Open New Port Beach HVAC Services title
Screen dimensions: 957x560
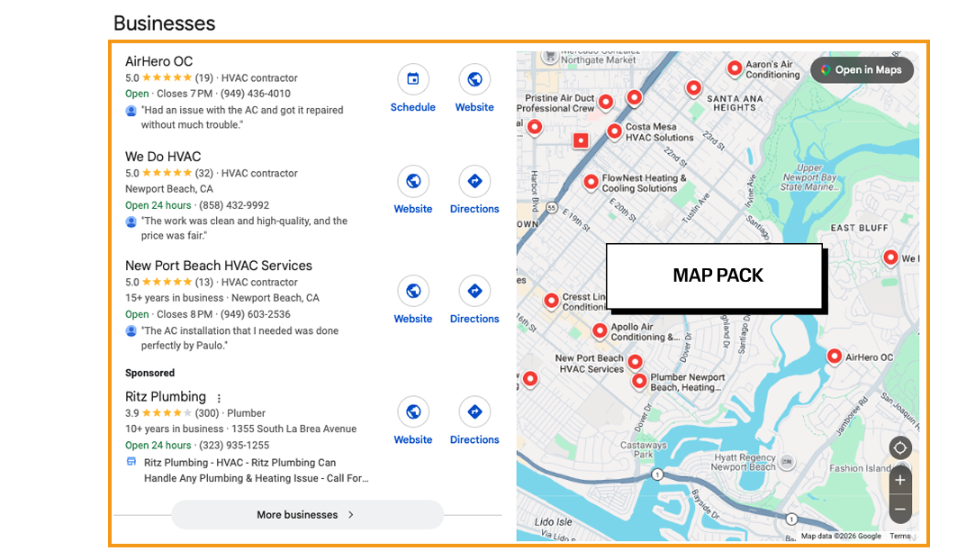(219, 266)
